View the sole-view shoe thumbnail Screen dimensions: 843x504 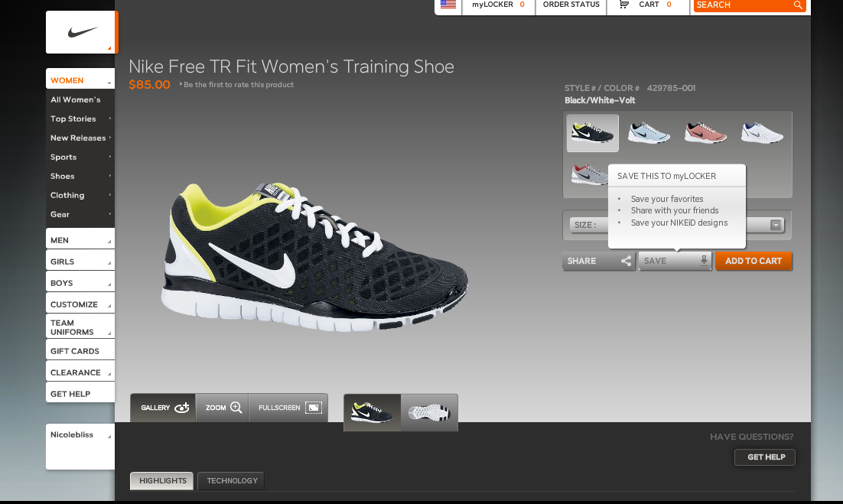(x=429, y=413)
